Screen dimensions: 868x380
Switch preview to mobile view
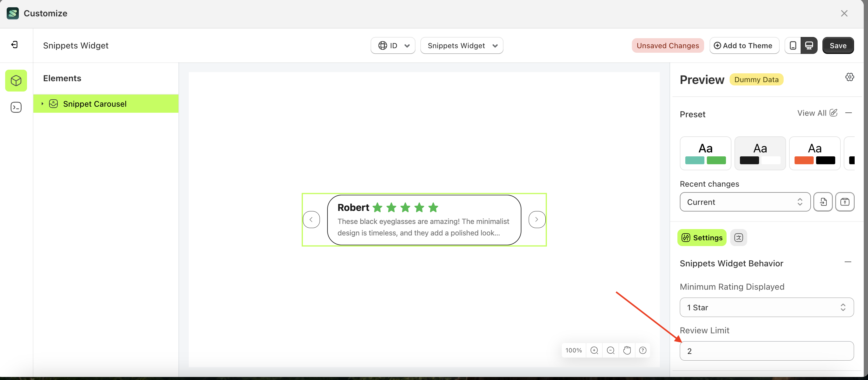point(793,45)
